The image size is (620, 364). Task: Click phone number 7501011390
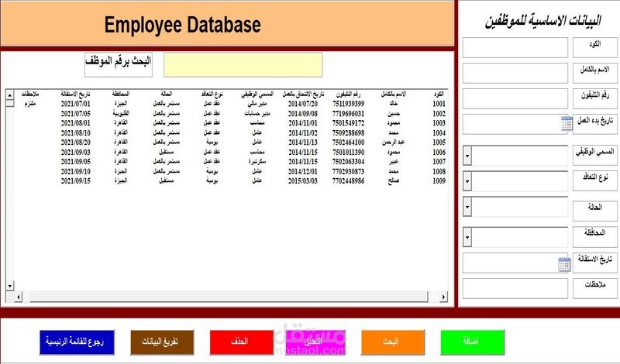pyautogui.click(x=348, y=152)
